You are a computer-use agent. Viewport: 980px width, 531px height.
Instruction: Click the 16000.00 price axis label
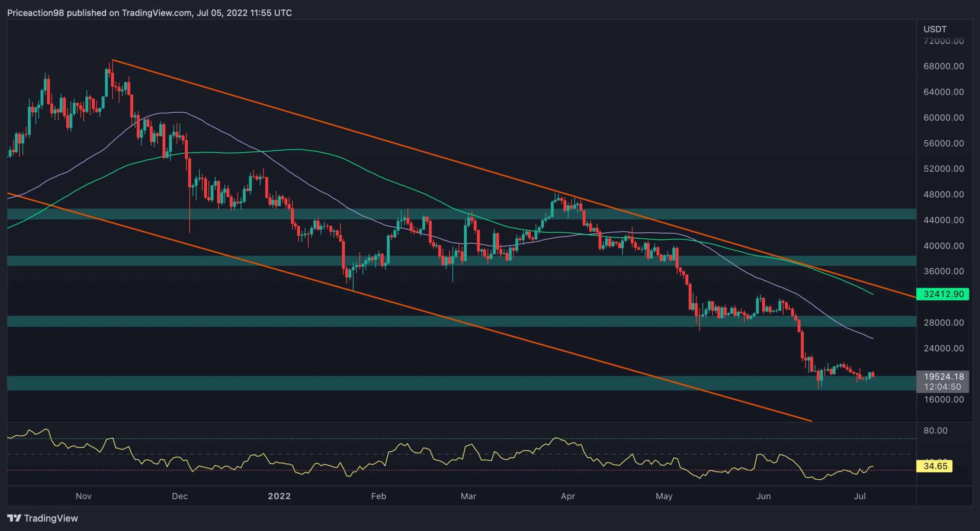(x=944, y=400)
